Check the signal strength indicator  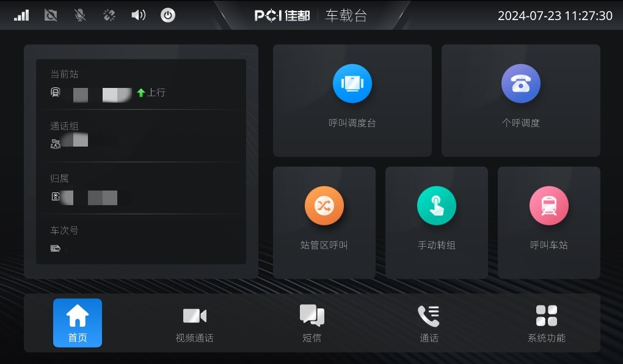point(21,15)
